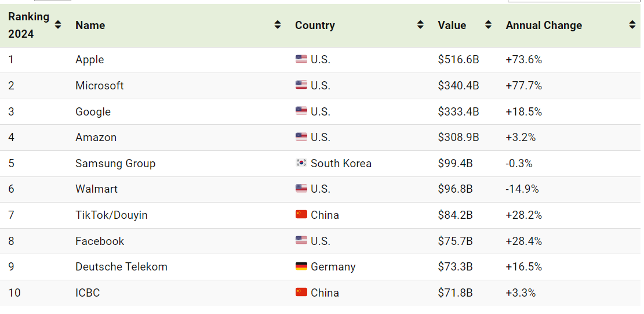Click Google's $333.4B value
This screenshot has width=644, height=314.
coord(459,111)
